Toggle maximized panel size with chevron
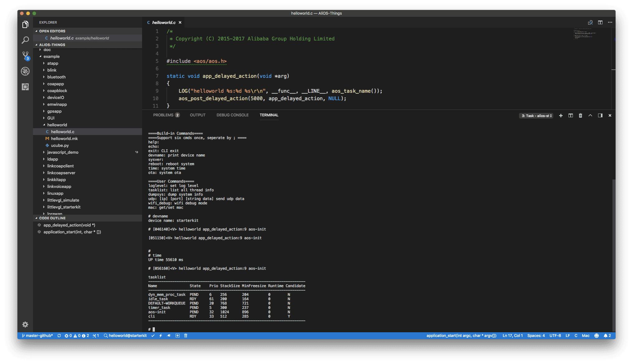 tap(590, 115)
